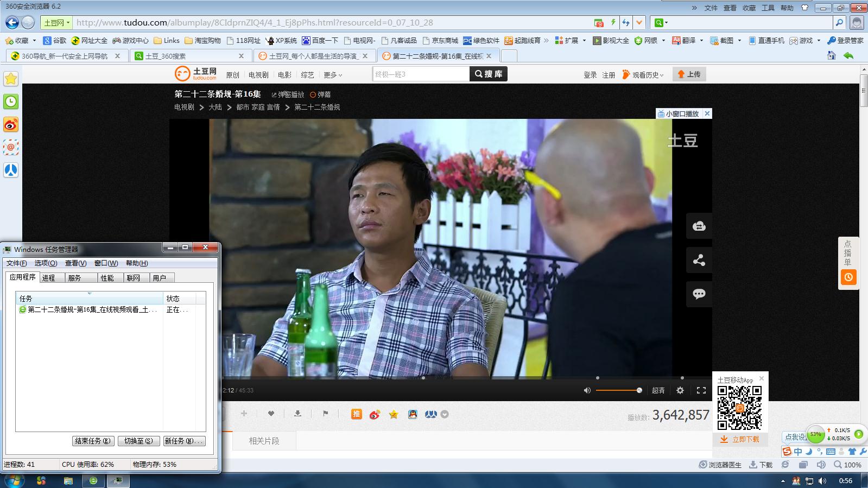868x488 pixels.
Task: Click the lightning icon in the address bar
Action: (613, 22)
